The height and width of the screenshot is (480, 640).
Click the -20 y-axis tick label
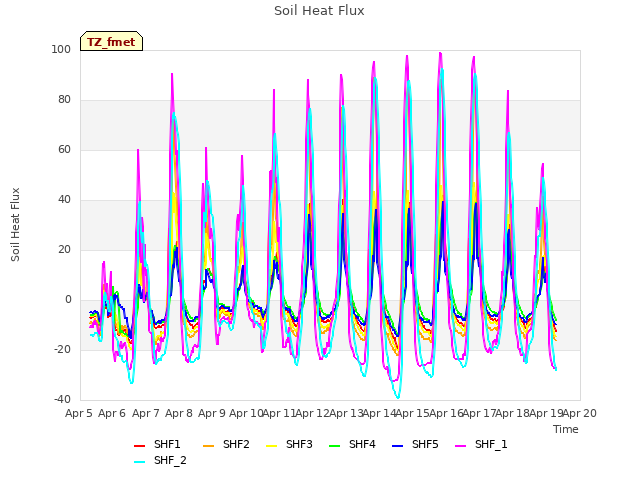(x=62, y=349)
